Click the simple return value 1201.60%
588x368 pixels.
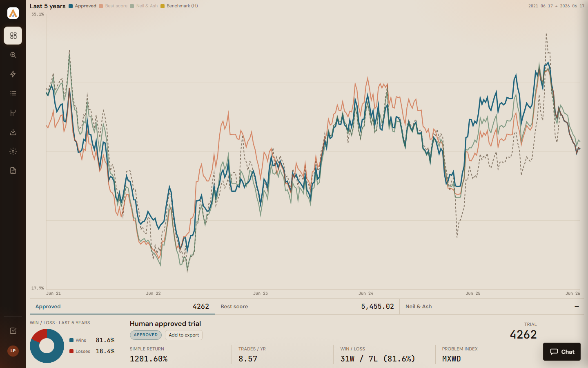coord(149,359)
